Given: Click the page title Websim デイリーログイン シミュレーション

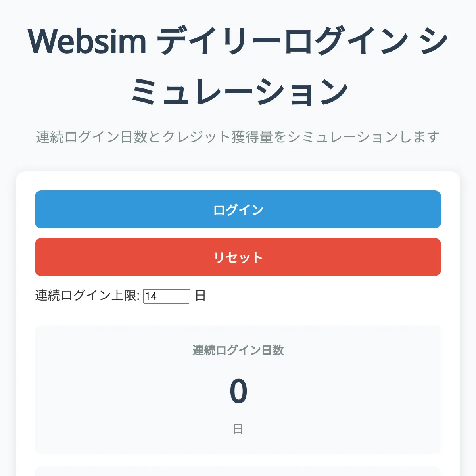Looking at the screenshot, I should click(x=238, y=63).
